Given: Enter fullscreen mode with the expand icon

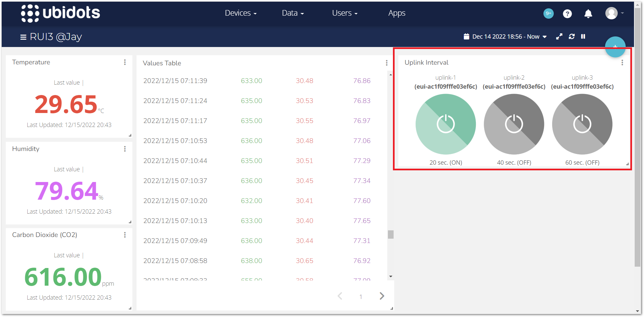Looking at the screenshot, I should click(x=559, y=37).
